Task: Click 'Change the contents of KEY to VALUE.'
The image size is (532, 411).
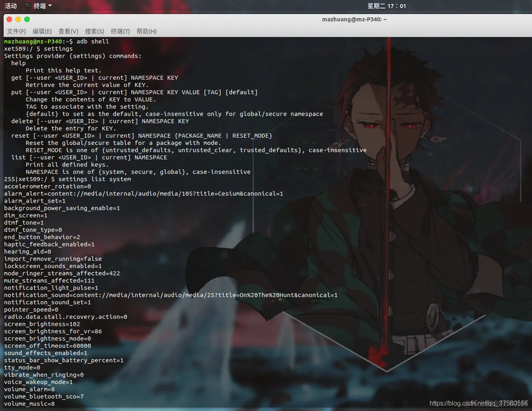Action: 91,99
